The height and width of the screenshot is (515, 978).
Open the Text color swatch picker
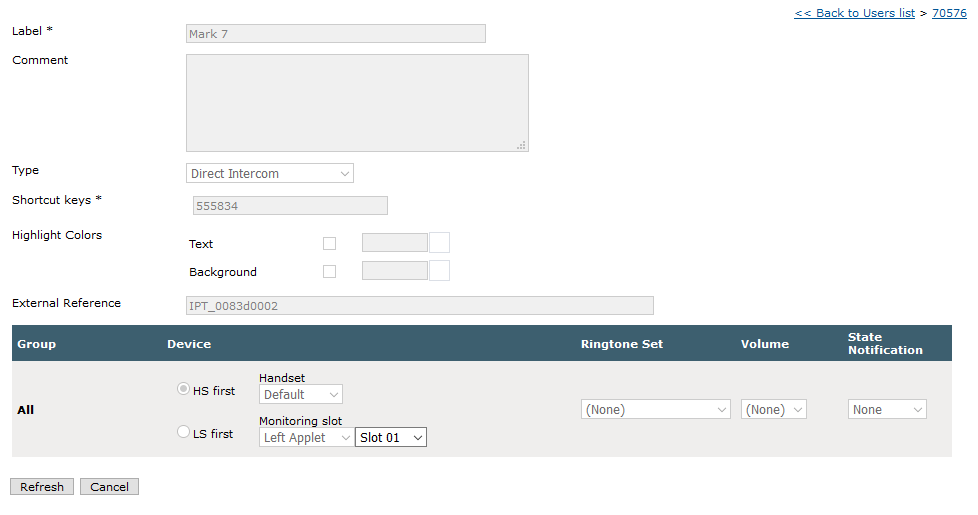[x=439, y=243]
